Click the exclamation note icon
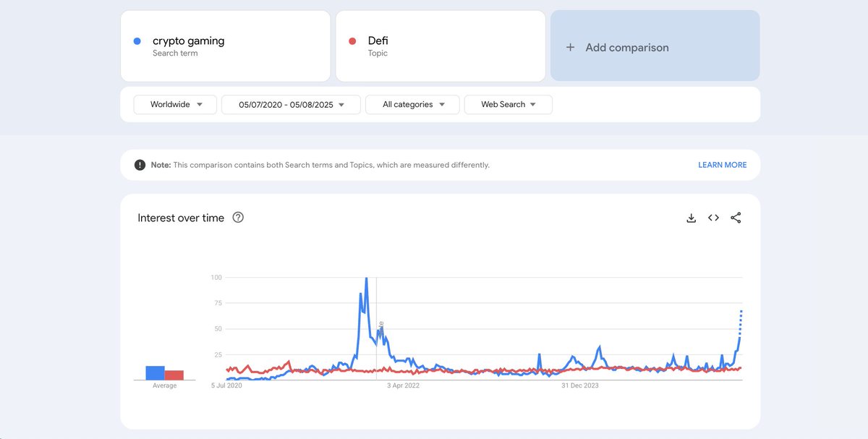Viewport: 868px width, 439px height. pos(140,165)
